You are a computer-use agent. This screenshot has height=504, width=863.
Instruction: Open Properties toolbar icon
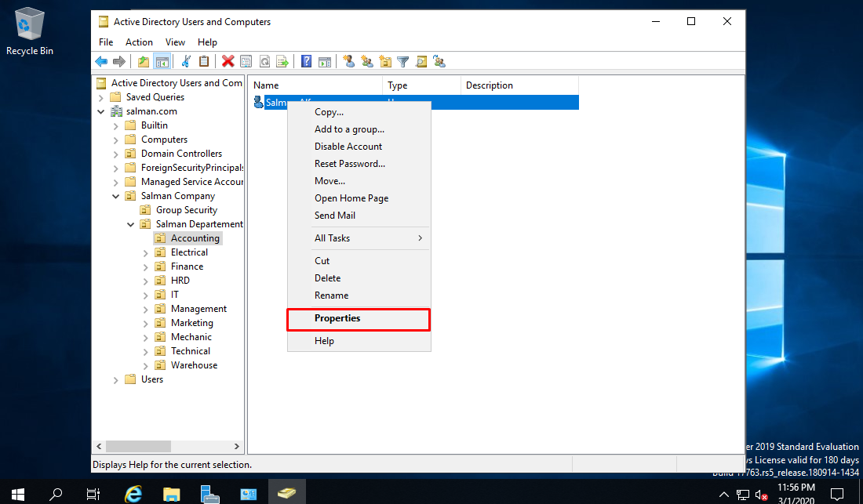tap(246, 62)
